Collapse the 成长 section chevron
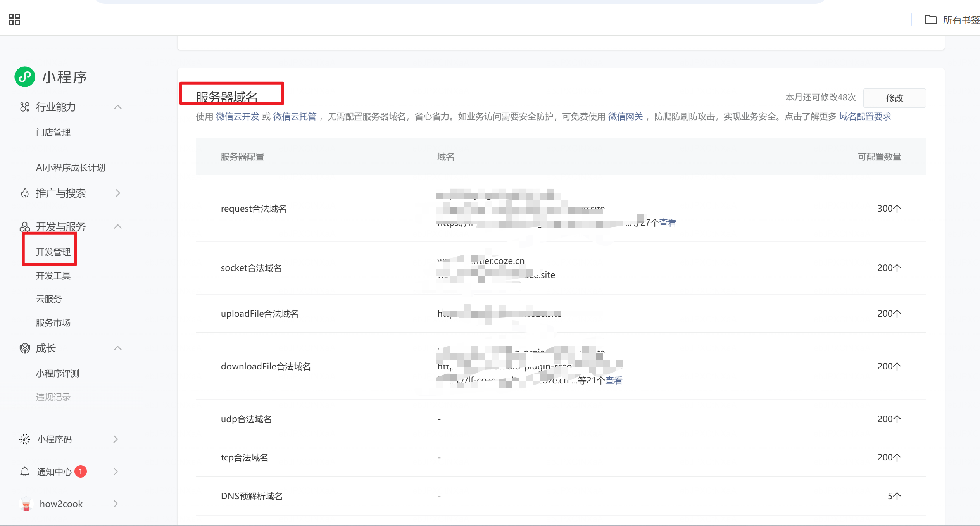Screen dimensions: 980x526 118,348
